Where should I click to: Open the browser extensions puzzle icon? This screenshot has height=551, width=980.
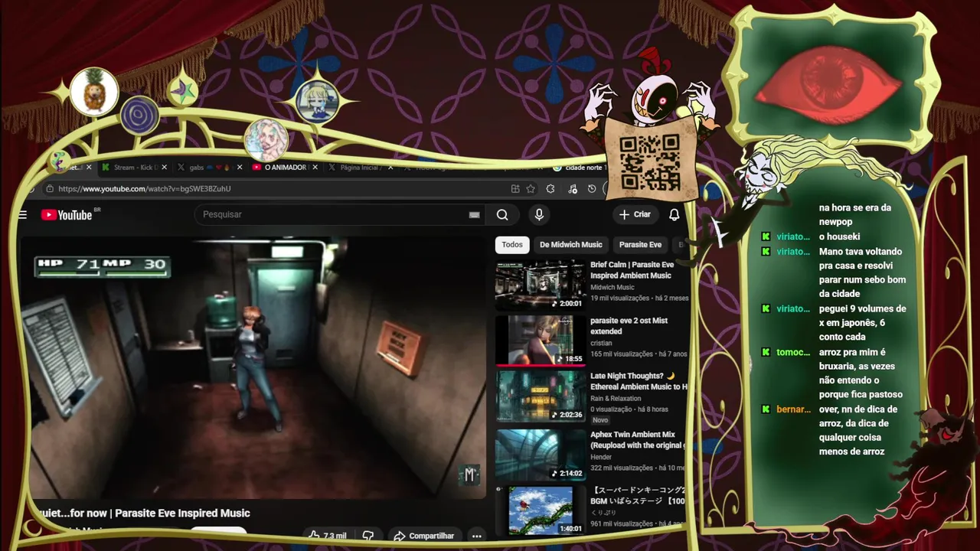tap(550, 189)
